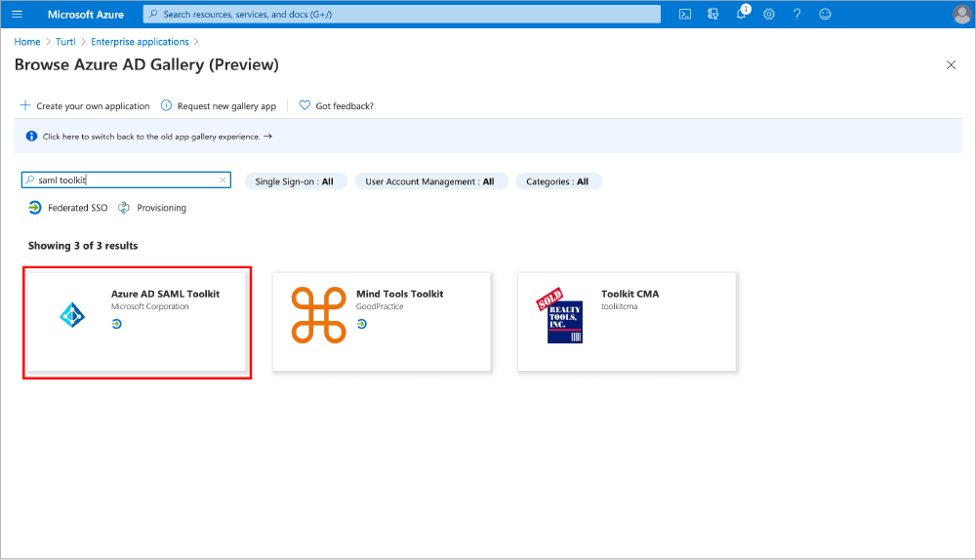
Task: Close the Browse Azure AD Gallery blade
Action: (x=952, y=64)
